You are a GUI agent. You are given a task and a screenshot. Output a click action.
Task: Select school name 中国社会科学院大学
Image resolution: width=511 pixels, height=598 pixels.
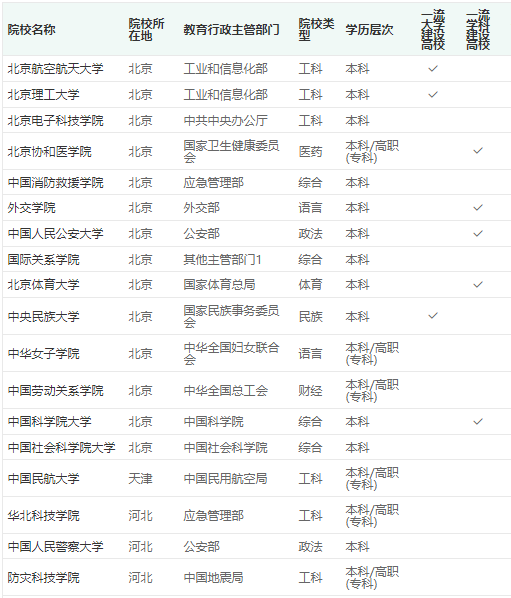click(61, 447)
